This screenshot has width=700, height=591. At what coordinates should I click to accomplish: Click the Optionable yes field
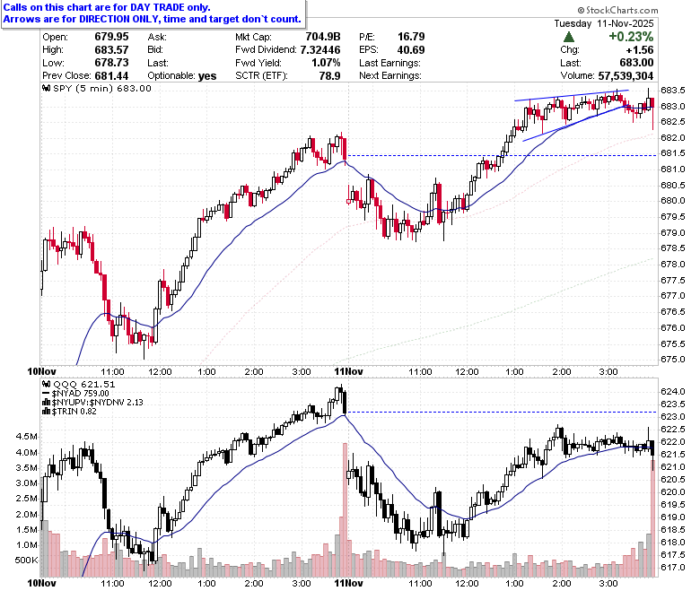[x=181, y=76]
